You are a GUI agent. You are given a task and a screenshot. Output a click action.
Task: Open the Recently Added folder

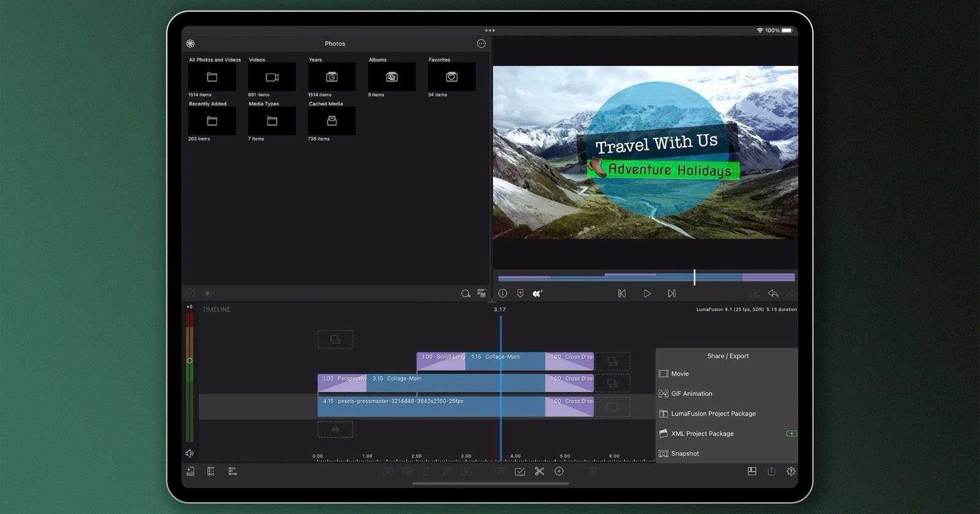pyautogui.click(x=212, y=121)
